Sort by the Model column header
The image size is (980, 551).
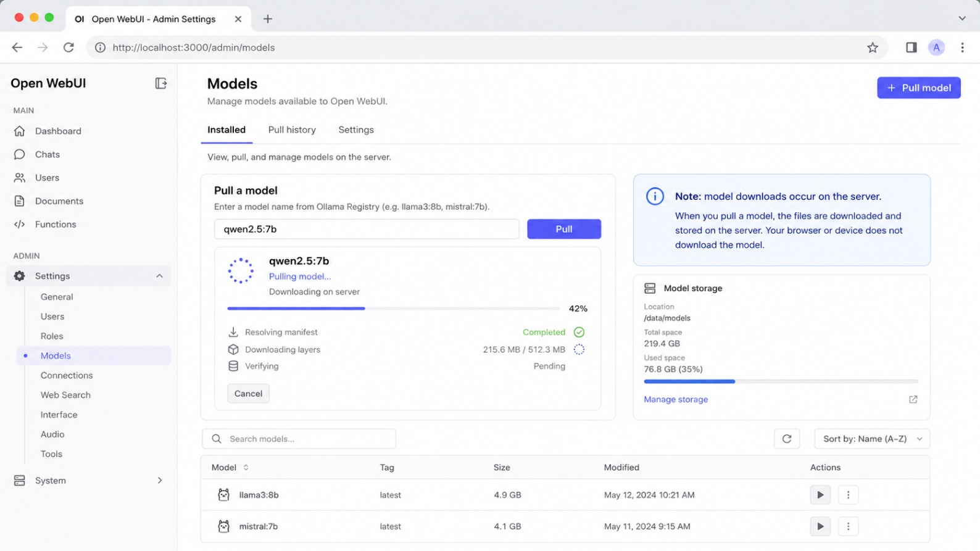[x=230, y=467]
